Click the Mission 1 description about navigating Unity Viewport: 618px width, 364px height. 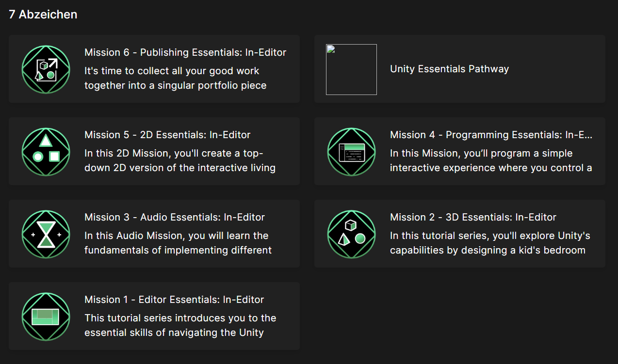pos(180,325)
